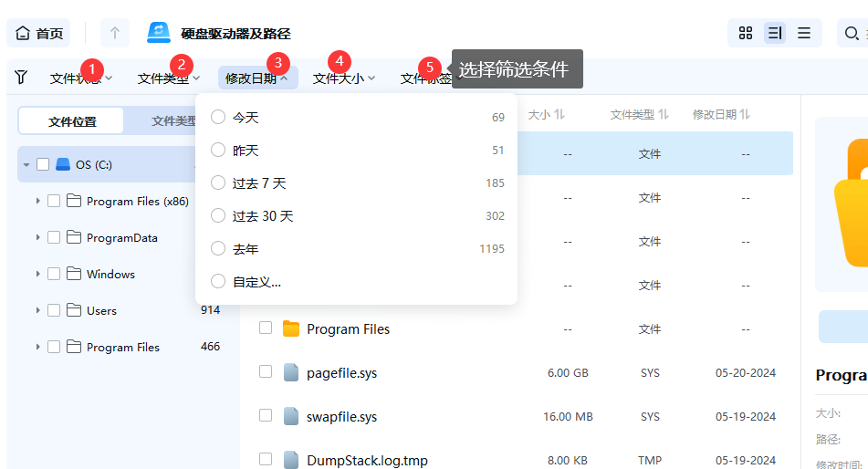The width and height of the screenshot is (868, 469).
Task: Go to the 首页 home button
Action: [38, 33]
